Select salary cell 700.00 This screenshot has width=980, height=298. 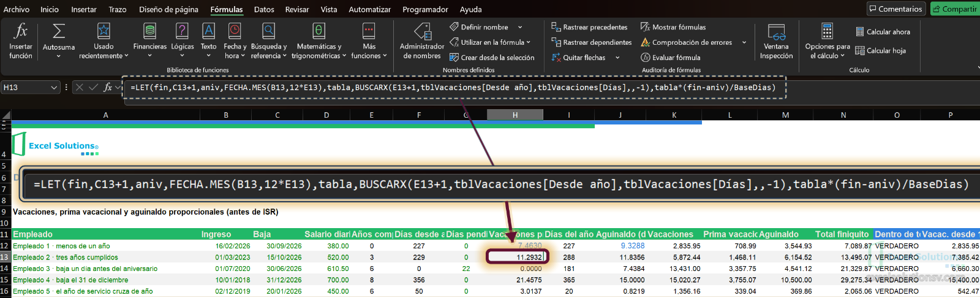click(326, 280)
